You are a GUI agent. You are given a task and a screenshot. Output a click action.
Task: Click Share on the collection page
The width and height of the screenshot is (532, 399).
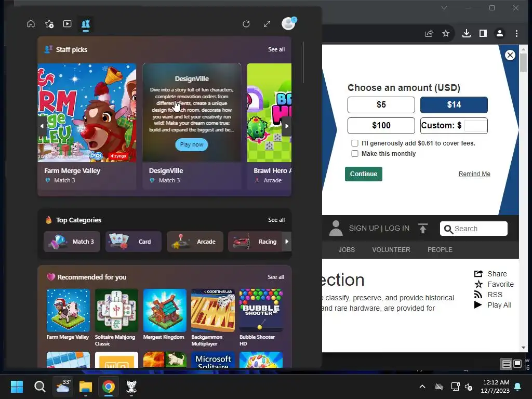coord(490,274)
